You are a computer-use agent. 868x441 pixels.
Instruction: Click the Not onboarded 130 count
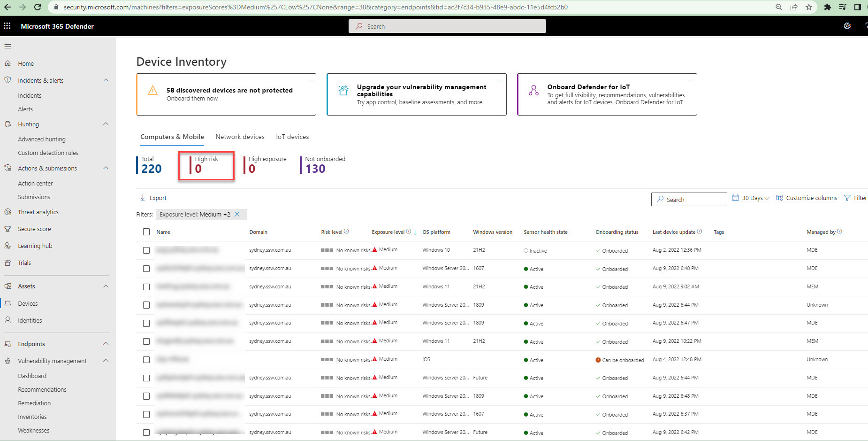(315, 169)
